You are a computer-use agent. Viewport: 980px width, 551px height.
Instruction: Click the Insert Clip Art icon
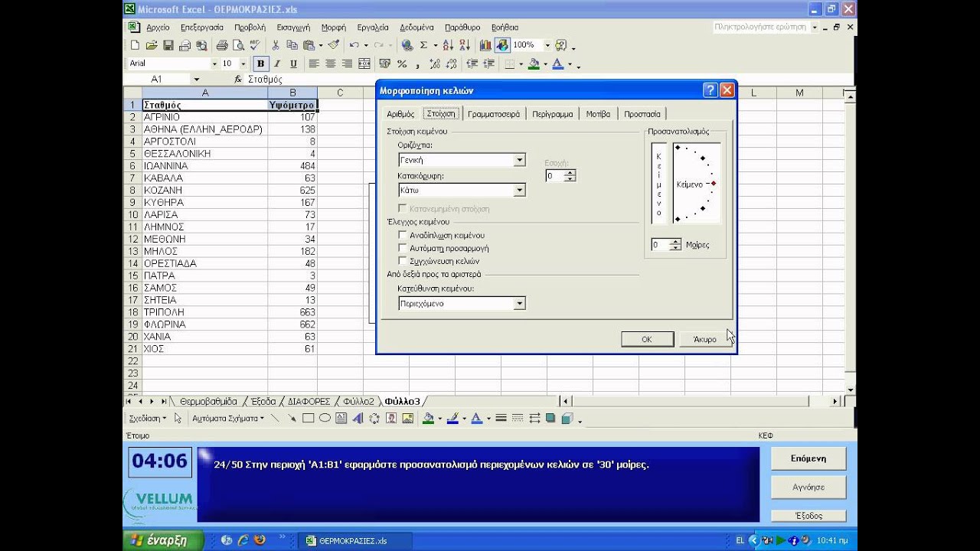tap(391, 419)
